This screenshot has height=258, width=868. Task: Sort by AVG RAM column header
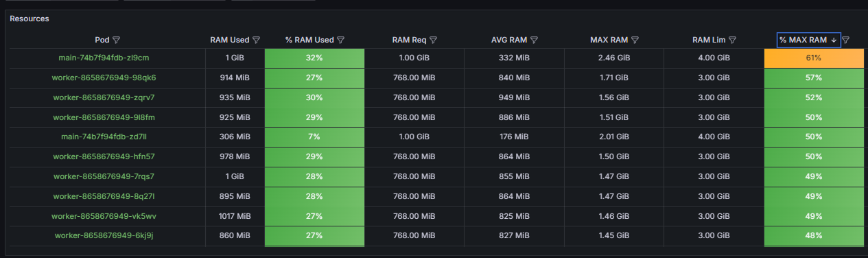[x=509, y=40]
